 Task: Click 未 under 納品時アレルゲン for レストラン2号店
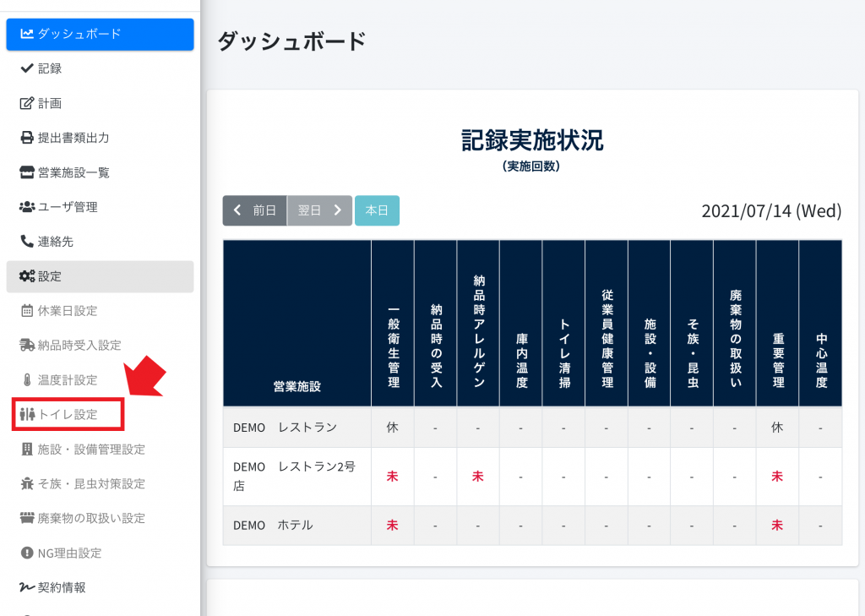[x=478, y=476]
